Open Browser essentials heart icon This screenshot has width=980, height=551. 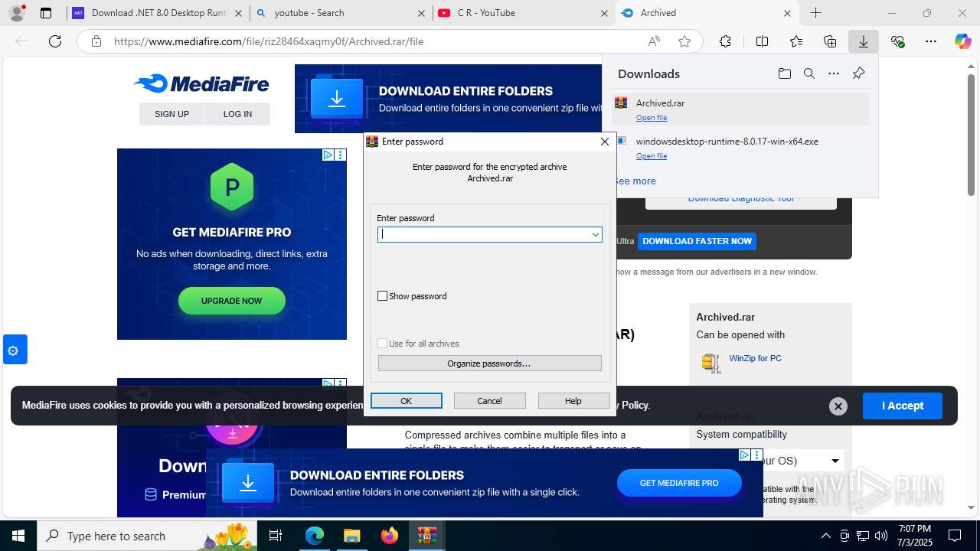(898, 41)
